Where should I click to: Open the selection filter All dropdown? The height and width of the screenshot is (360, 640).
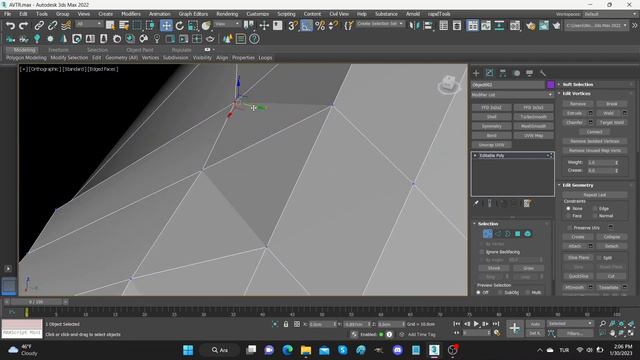coord(89,24)
